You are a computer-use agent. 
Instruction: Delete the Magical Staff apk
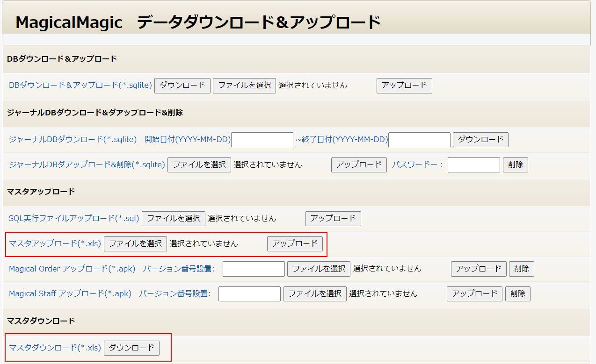tap(518, 294)
